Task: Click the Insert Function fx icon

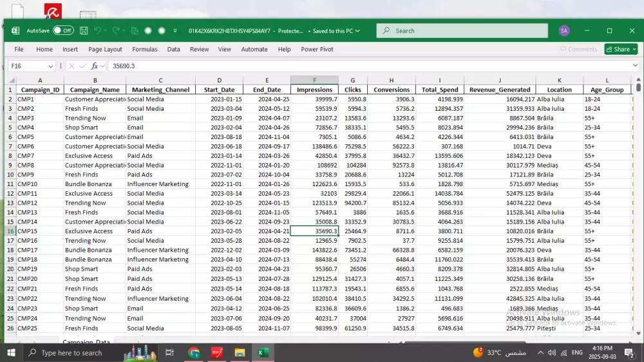Action: tap(94, 66)
